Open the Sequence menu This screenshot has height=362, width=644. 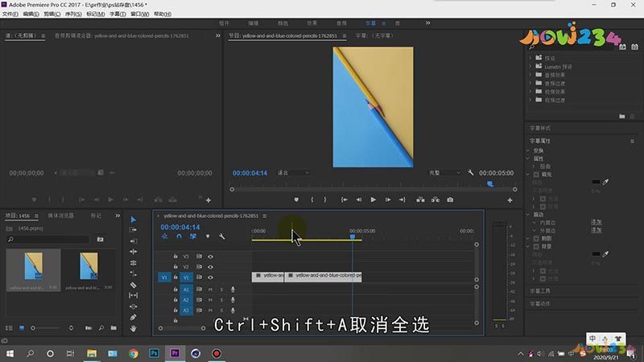coord(73,14)
